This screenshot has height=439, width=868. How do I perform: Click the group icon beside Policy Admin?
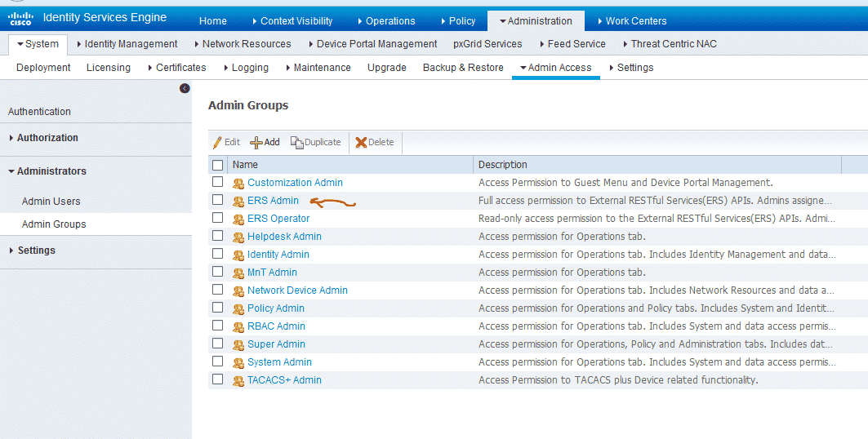[x=238, y=309]
